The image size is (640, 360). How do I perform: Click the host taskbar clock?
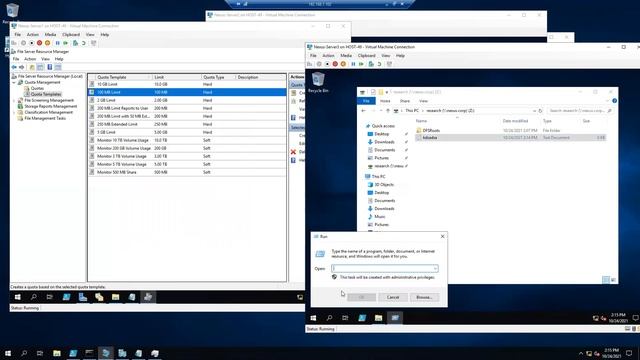611,353
